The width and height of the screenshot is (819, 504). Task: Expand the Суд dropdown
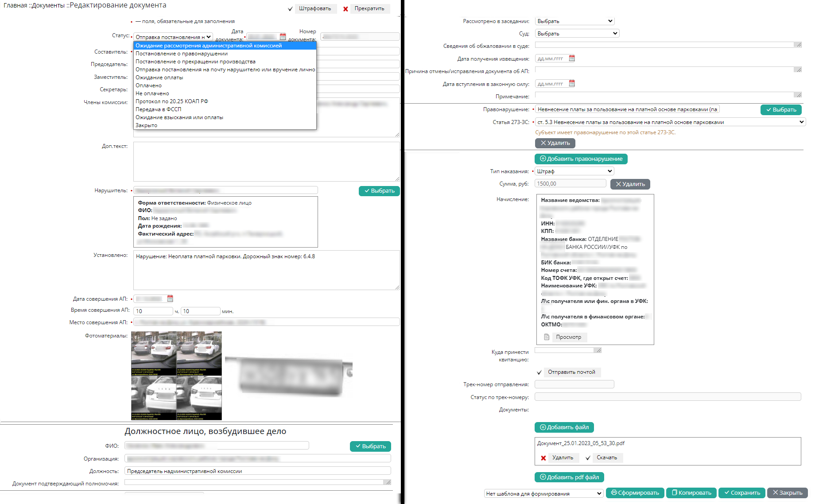coord(577,34)
